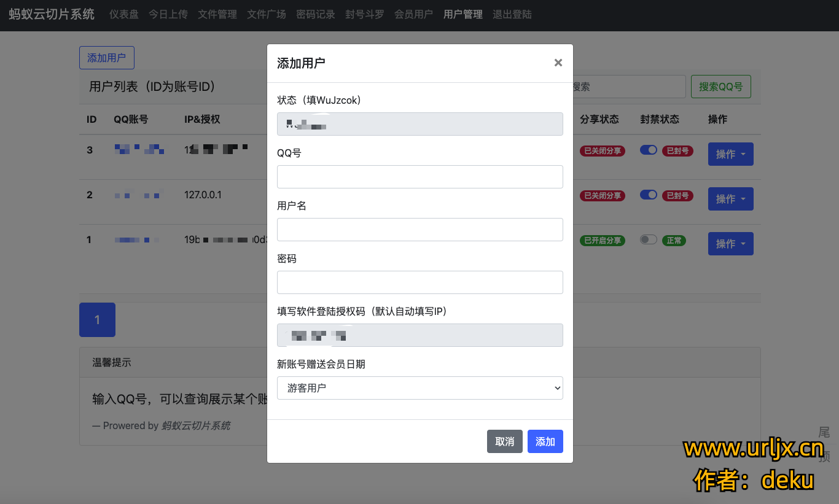Select 用户管理 in the navbar
This screenshot has height=504, width=839.
463,14
